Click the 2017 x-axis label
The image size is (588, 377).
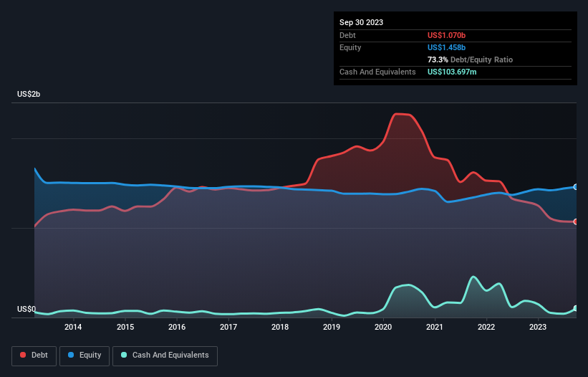[x=228, y=327]
